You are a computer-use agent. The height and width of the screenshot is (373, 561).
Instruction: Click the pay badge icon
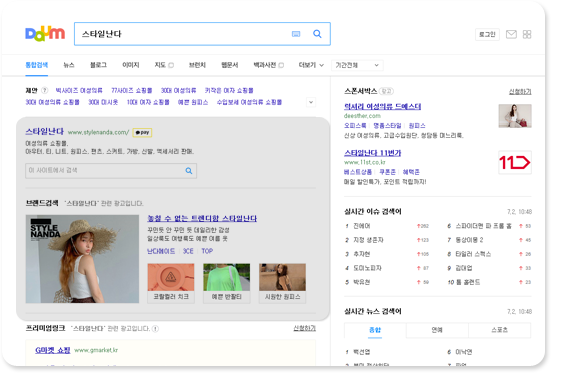point(142,132)
